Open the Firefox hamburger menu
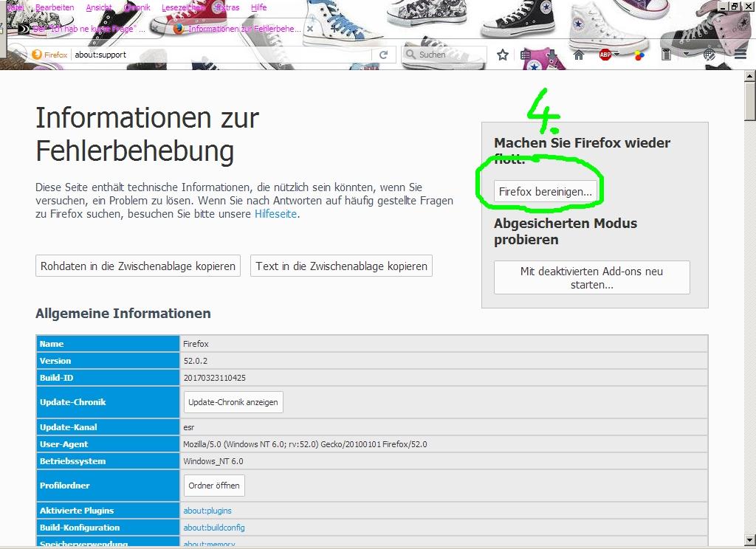The image size is (756, 549). 740,55
